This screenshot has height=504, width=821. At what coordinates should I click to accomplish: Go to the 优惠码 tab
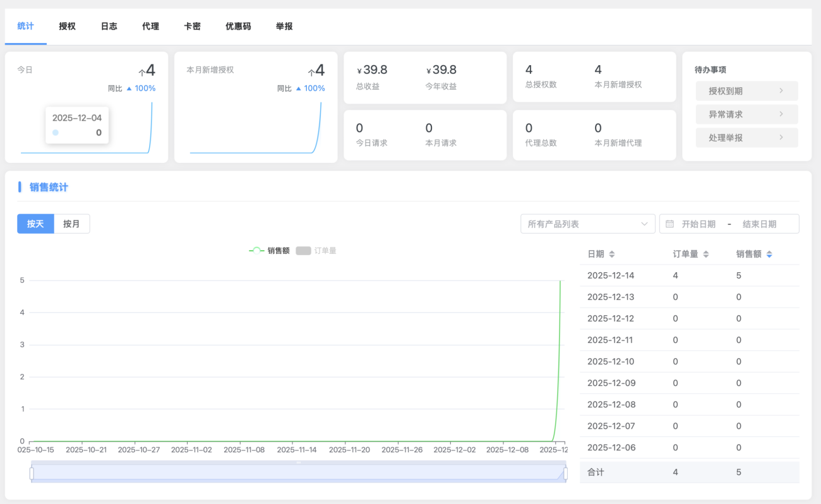238,27
